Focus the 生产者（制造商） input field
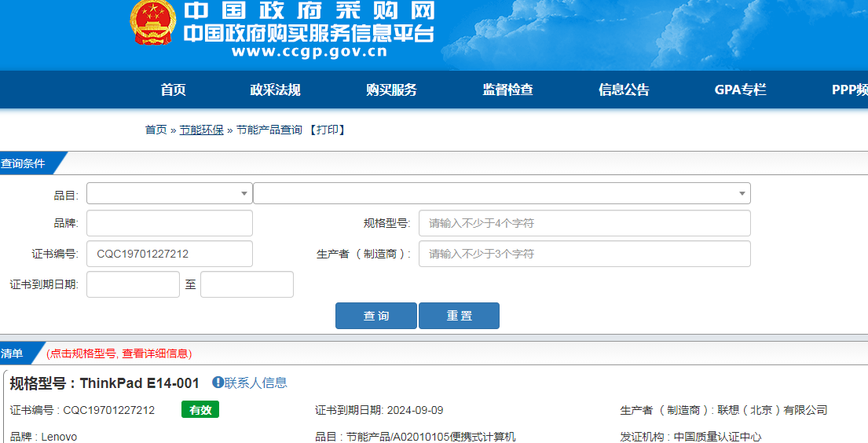Image resolution: width=868 pixels, height=443 pixels. (x=584, y=254)
